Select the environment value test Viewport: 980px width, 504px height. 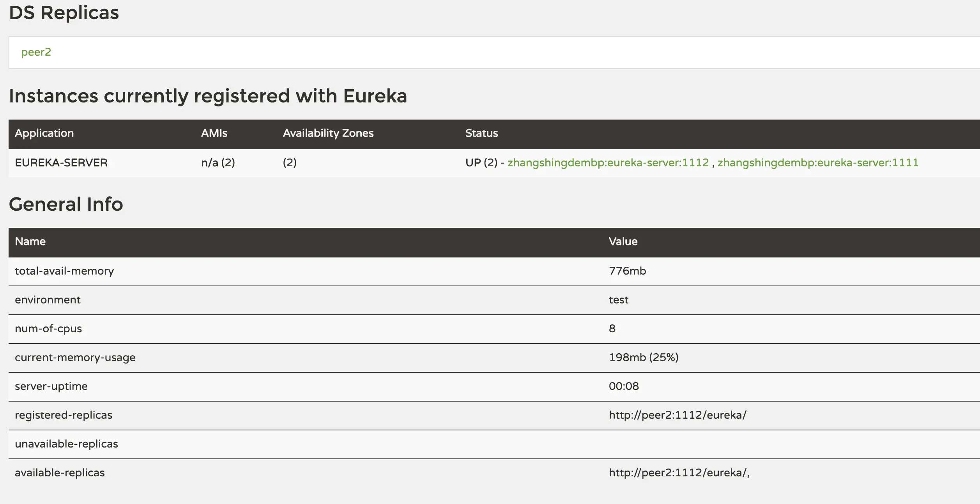619,300
